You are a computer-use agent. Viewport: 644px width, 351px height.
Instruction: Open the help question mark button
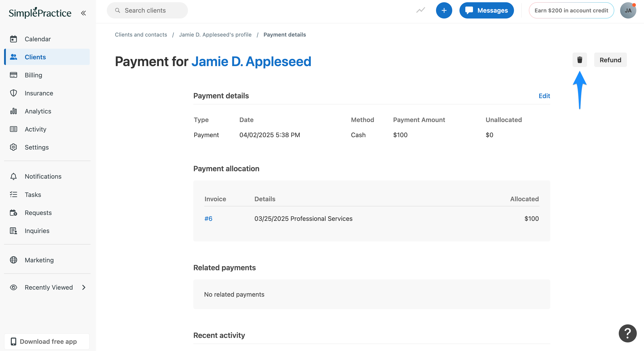coord(628,333)
